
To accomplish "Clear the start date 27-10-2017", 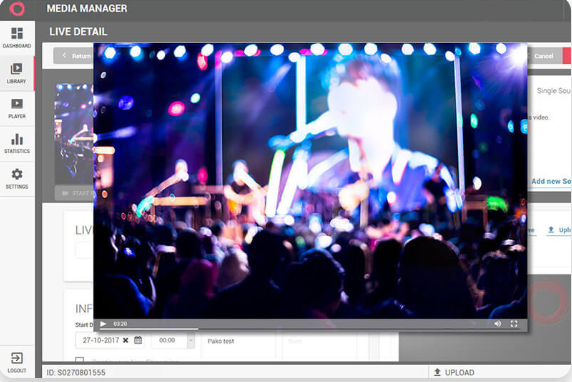I will tap(125, 340).
